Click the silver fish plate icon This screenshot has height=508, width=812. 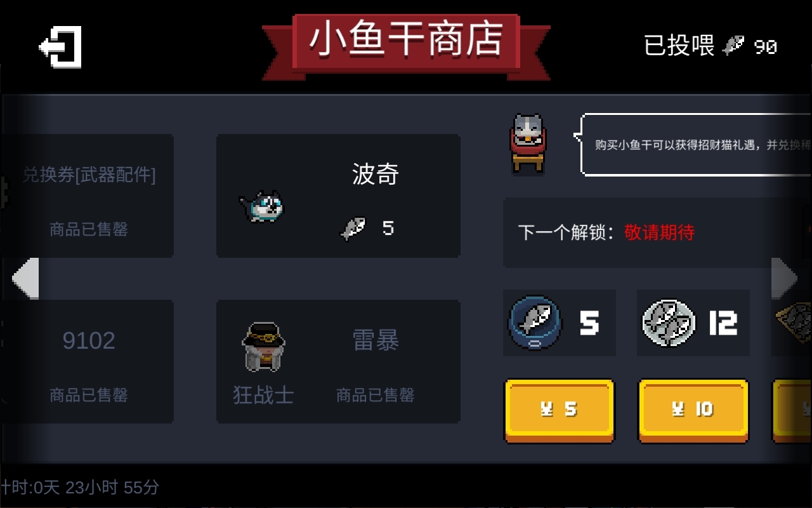pyautogui.click(x=669, y=323)
